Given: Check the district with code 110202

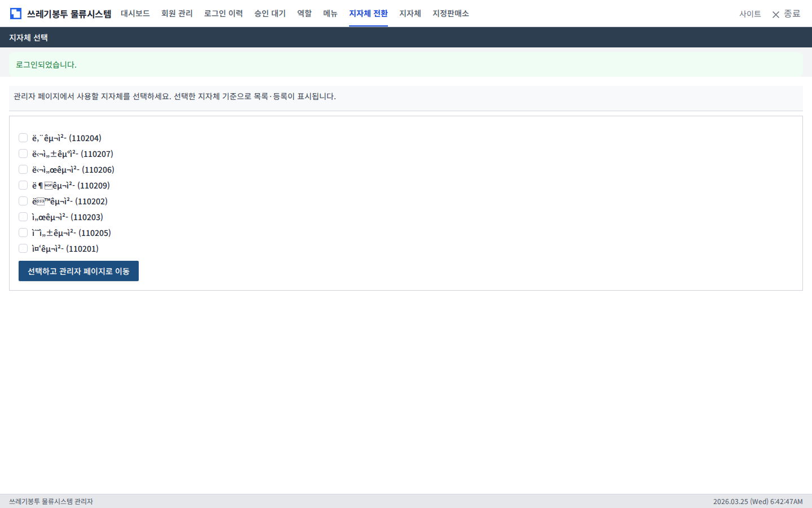Looking at the screenshot, I should click(x=23, y=201).
